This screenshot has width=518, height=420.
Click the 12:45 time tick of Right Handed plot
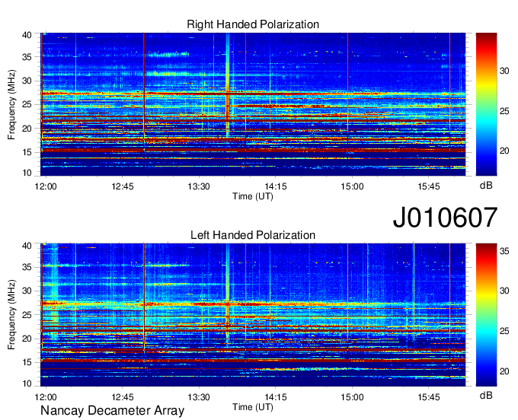[x=123, y=186]
